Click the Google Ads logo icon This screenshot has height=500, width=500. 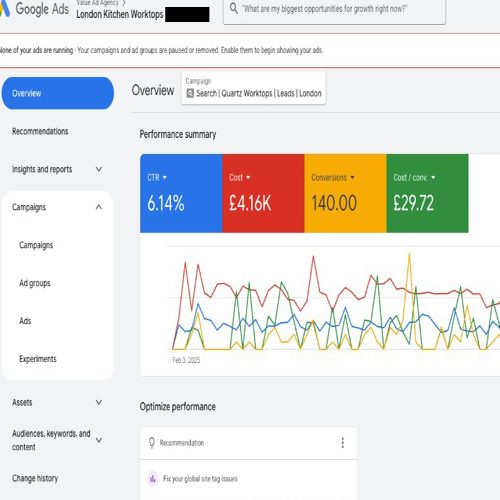[x=4, y=8]
